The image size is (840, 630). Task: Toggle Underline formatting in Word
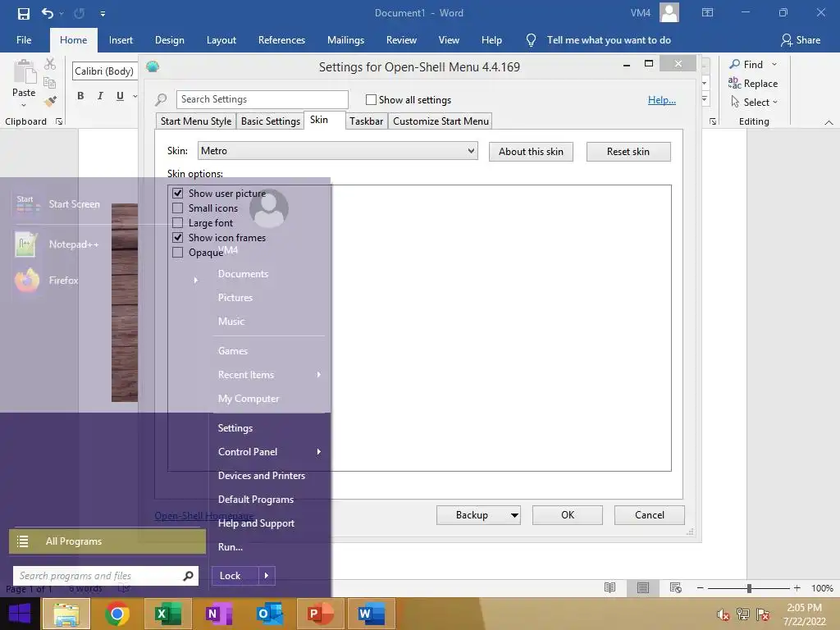(x=120, y=96)
